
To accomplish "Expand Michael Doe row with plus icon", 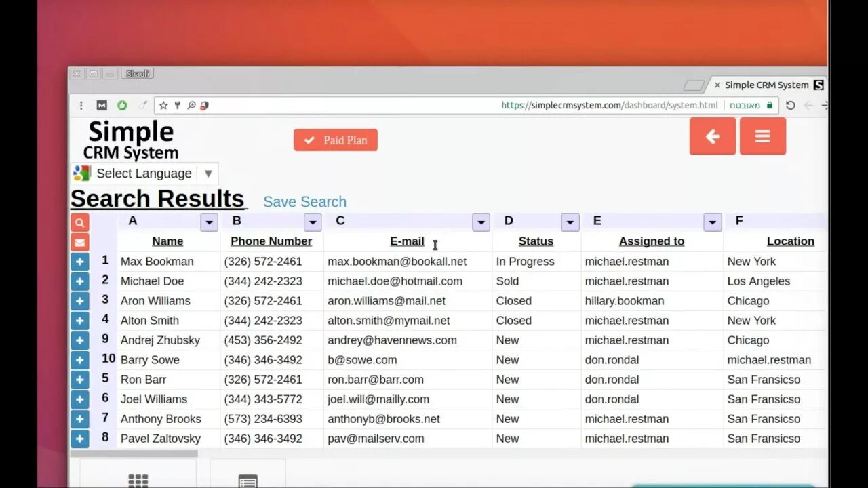I will [79, 281].
